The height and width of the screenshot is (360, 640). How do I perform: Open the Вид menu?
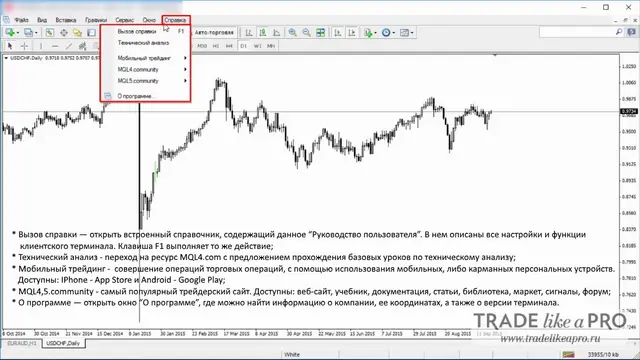(x=42, y=20)
